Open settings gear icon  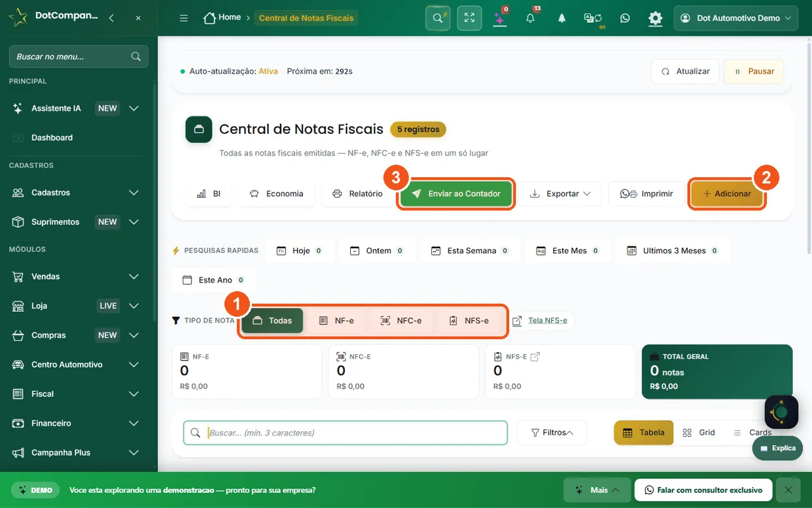(x=655, y=18)
